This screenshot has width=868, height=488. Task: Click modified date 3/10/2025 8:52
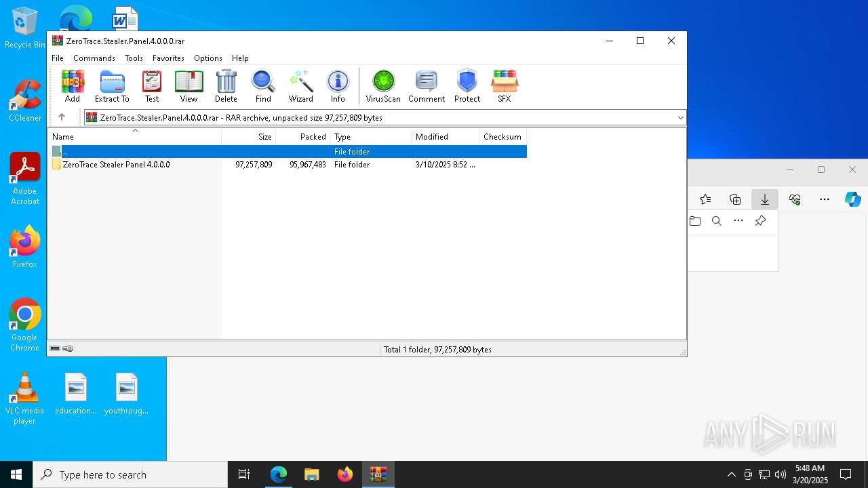click(x=445, y=165)
